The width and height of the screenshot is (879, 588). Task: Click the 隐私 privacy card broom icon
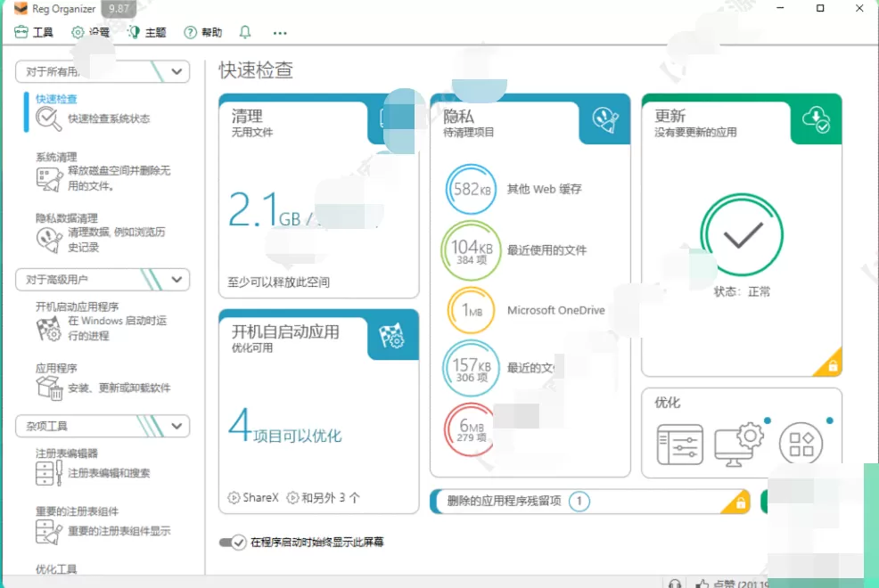[x=605, y=119]
